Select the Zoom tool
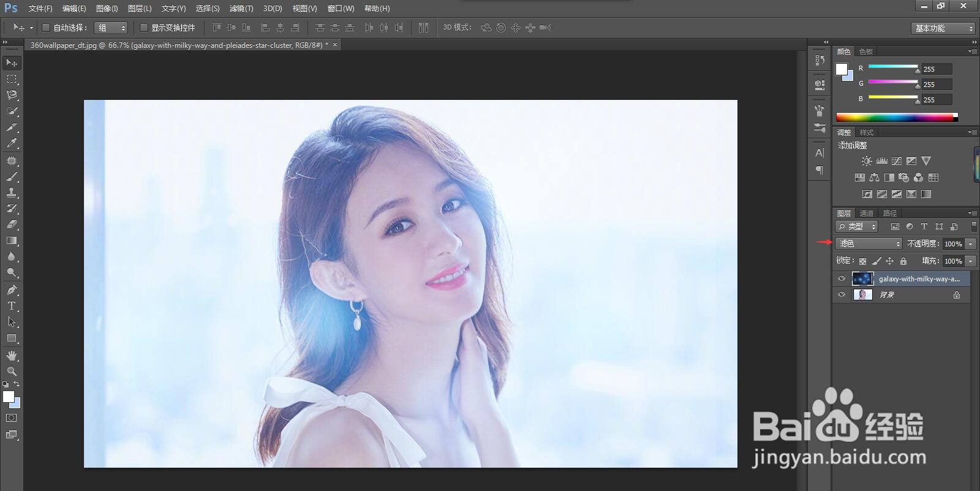This screenshot has height=491, width=980. point(12,371)
